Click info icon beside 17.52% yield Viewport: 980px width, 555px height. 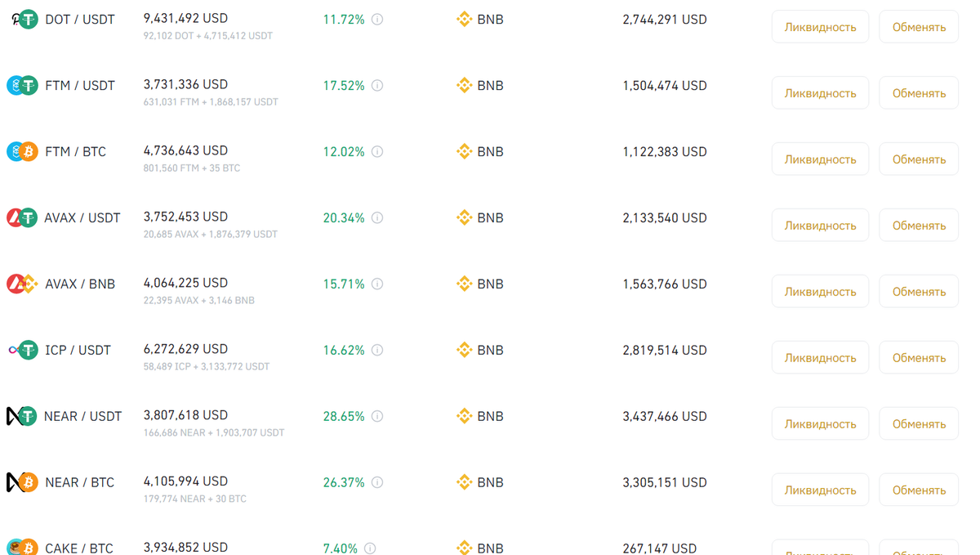click(377, 85)
